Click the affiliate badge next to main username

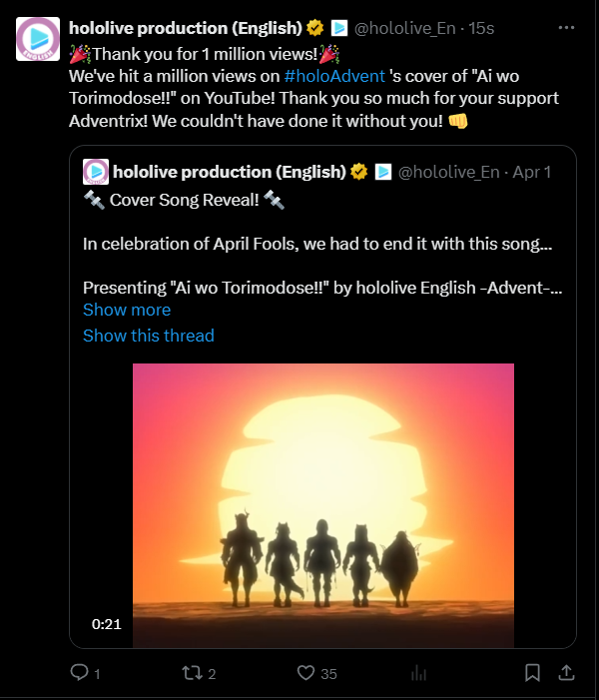(338, 28)
